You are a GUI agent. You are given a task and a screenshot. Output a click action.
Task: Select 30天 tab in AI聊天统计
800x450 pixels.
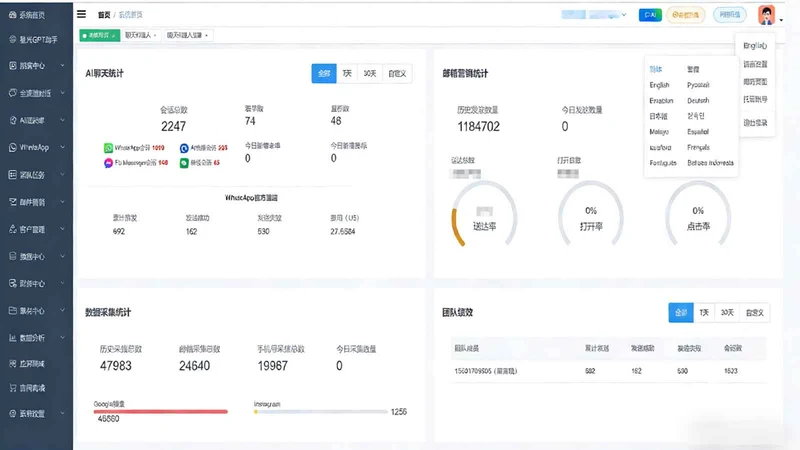[370, 73]
